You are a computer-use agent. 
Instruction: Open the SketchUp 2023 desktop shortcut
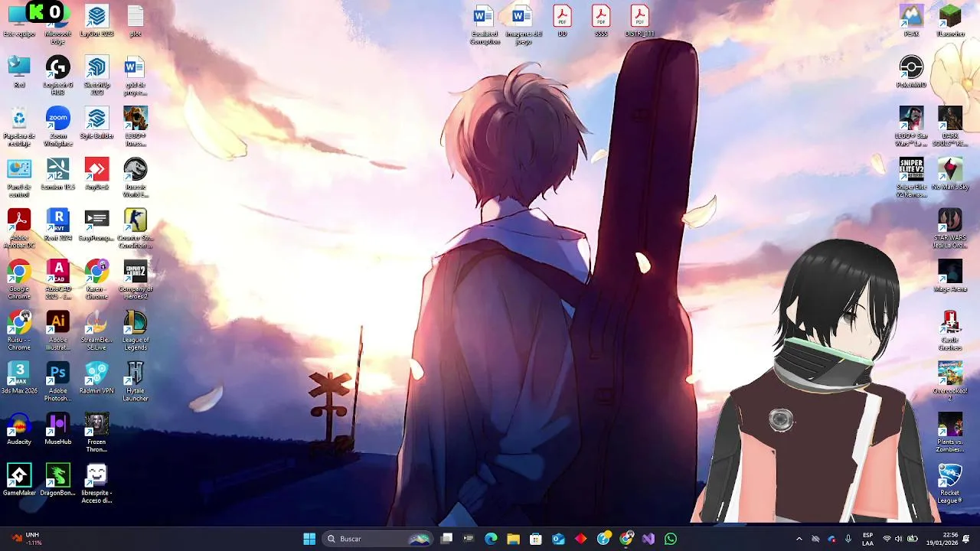pos(96,76)
